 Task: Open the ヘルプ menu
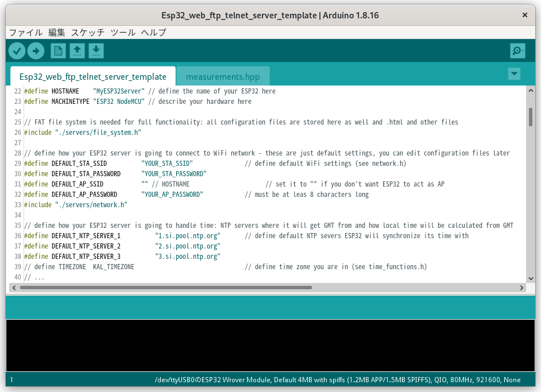153,32
